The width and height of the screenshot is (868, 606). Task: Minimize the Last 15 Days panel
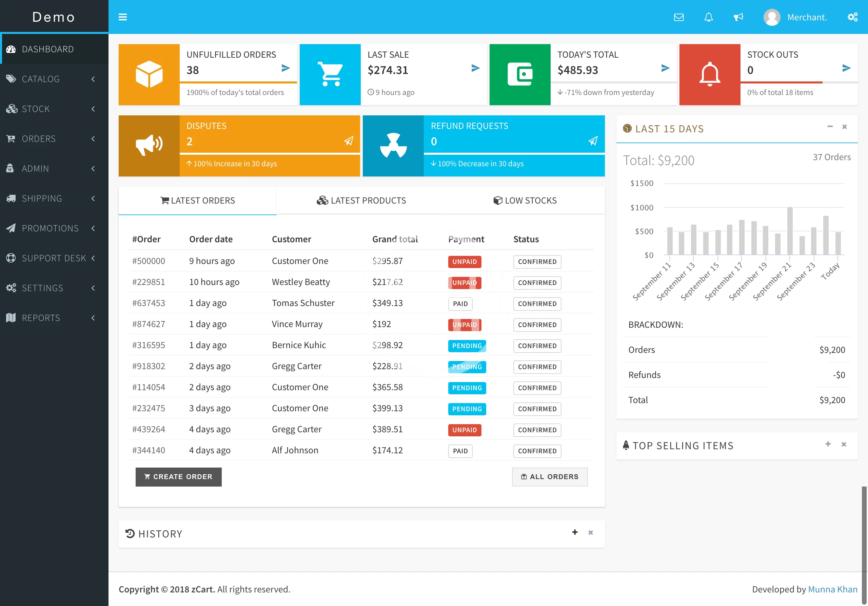coord(830,127)
